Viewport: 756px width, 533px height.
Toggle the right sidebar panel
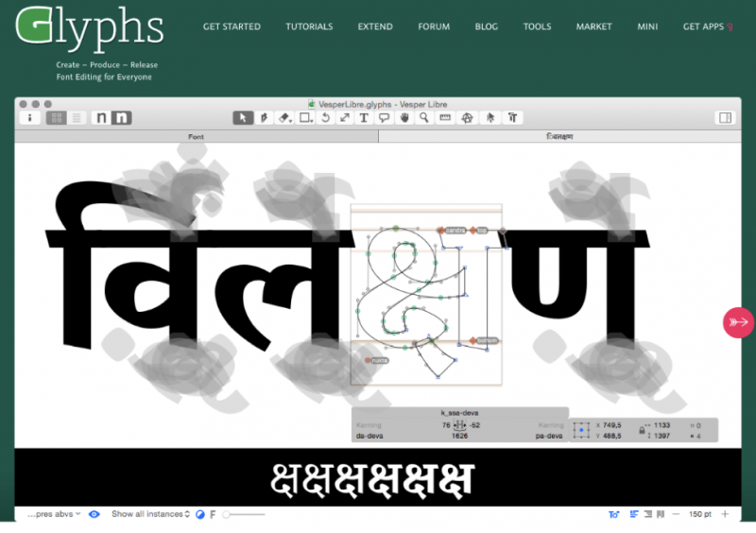click(725, 118)
